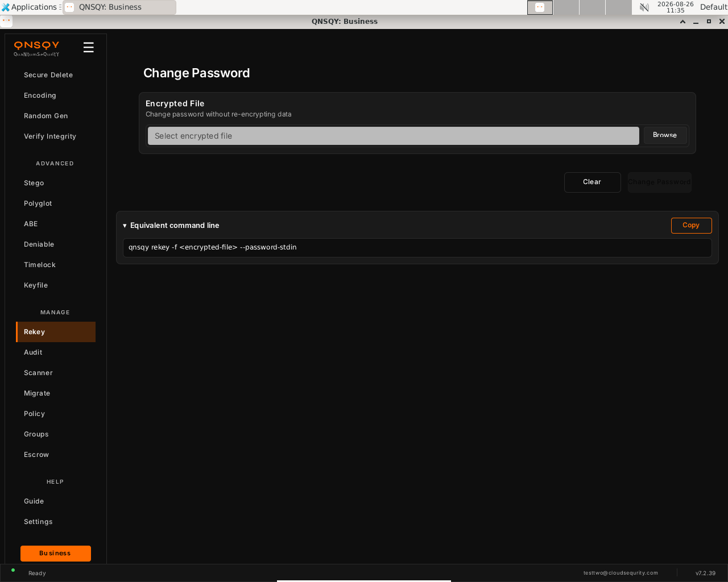
Task: Click the window menu icon in the title bar
Action: pos(6,22)
